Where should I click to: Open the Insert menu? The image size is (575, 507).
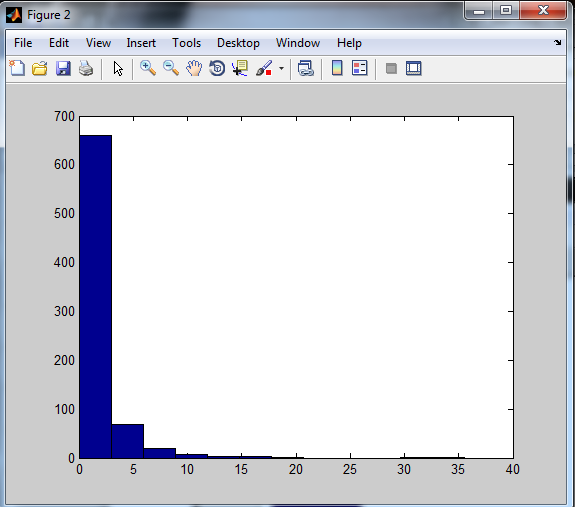click(141, 43)
